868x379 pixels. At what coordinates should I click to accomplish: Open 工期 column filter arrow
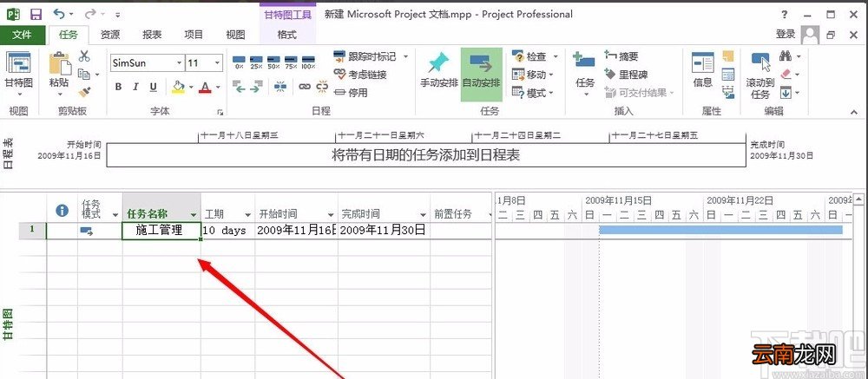pyautogui.click(x=247, y=215)
